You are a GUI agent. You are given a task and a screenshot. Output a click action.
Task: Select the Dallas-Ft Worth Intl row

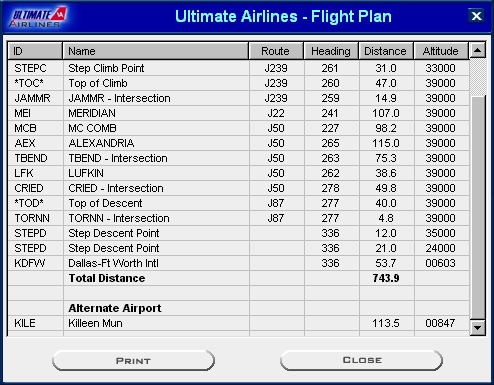(x=238, y=263)
